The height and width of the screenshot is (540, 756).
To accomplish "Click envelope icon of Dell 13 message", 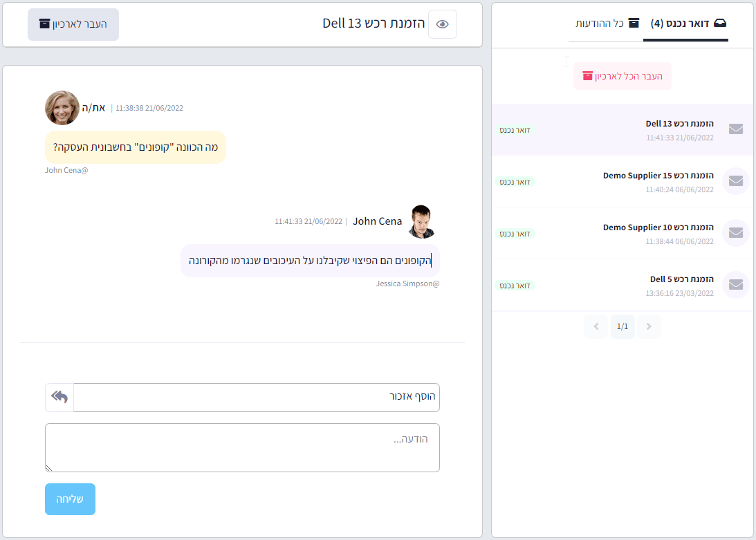I will click(x=736, y=129).
